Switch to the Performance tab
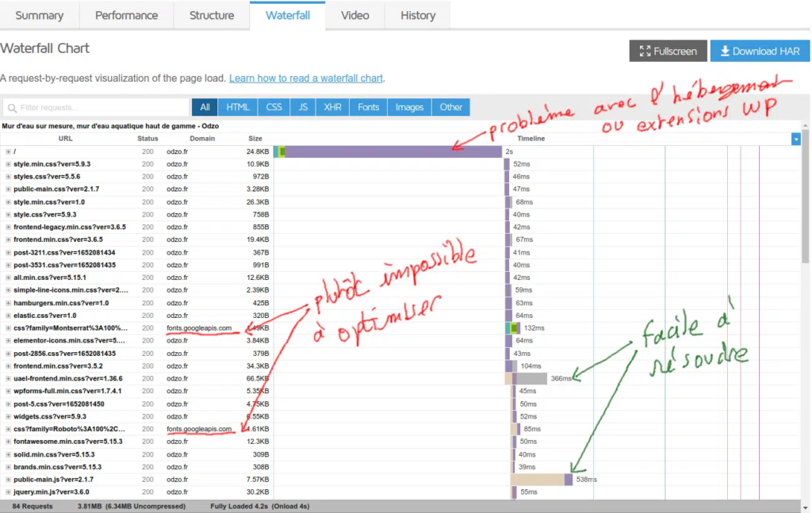The width and height of the screenshot is (812, 513). coord(126,14)
